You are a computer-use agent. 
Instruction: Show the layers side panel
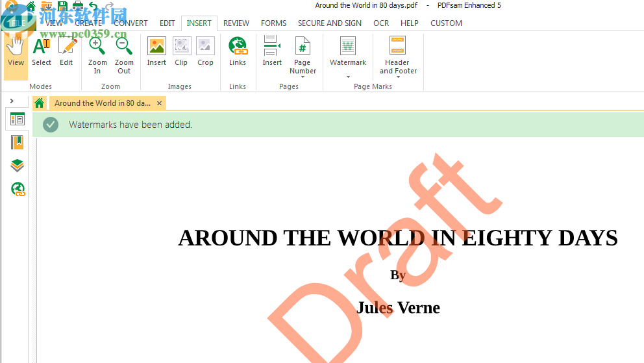18,166
